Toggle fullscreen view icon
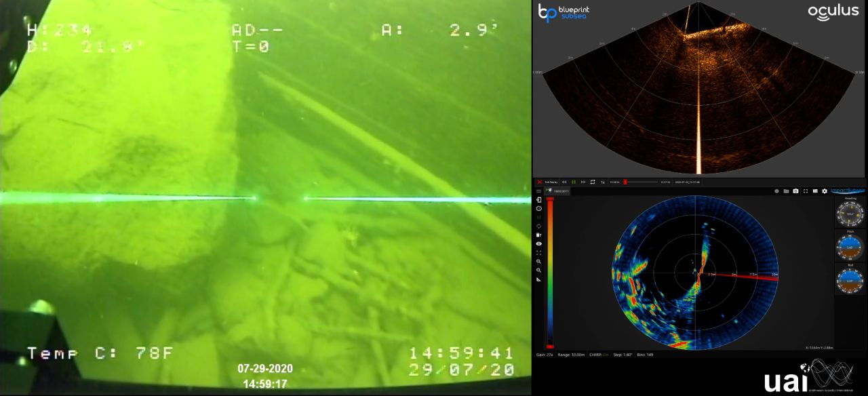Viewport: 868px width, 396px height. click(x=806, y=191)
